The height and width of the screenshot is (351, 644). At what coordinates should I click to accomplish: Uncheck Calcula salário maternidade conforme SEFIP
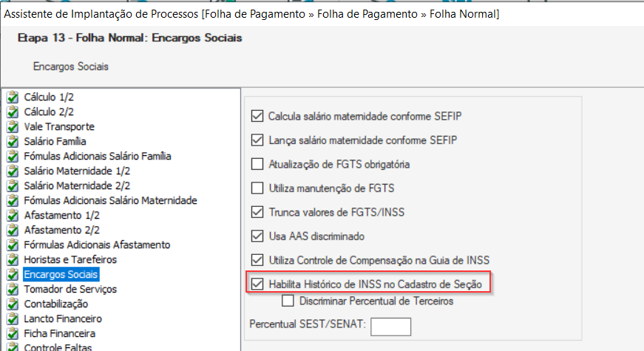[257, 116]
